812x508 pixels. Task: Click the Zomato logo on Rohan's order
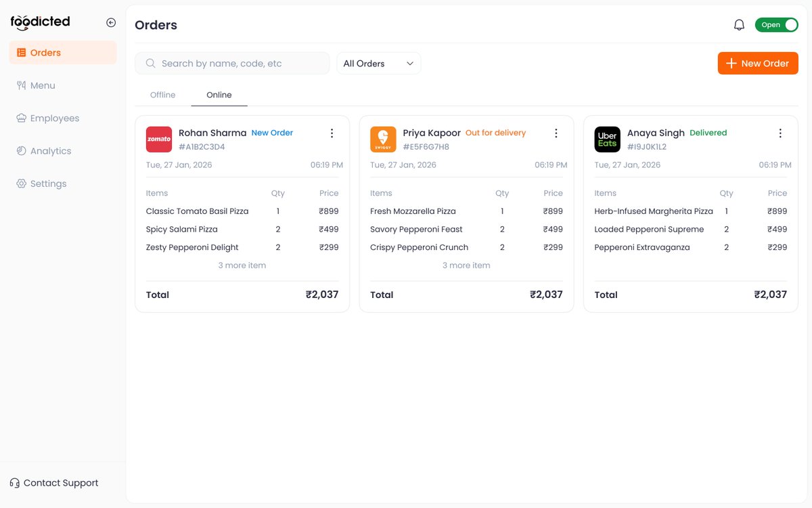coord(159,140)
